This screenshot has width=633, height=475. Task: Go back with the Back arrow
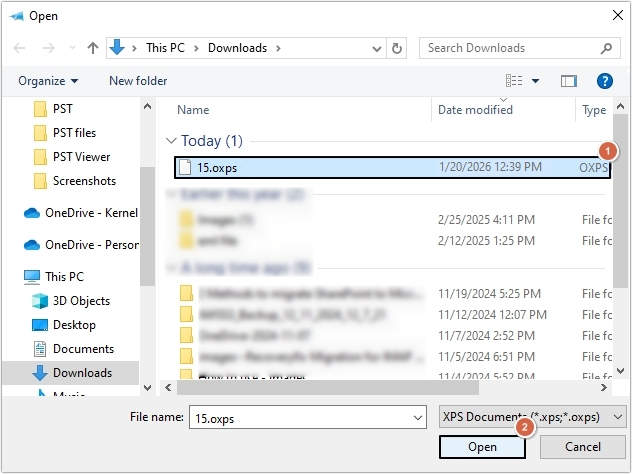[x=19, y=48]
